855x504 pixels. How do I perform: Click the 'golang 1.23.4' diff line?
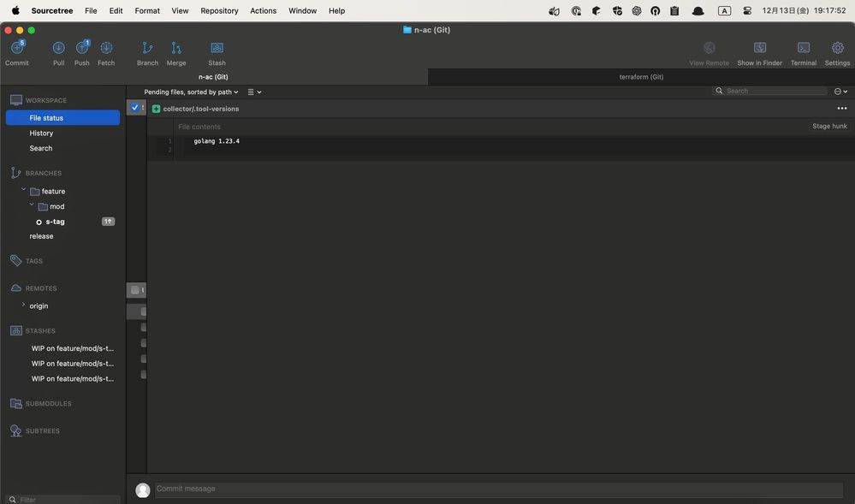tap(217, 141)
